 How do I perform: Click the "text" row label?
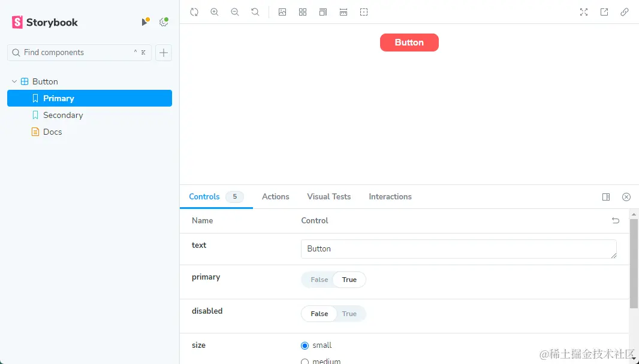coord(199,245)
